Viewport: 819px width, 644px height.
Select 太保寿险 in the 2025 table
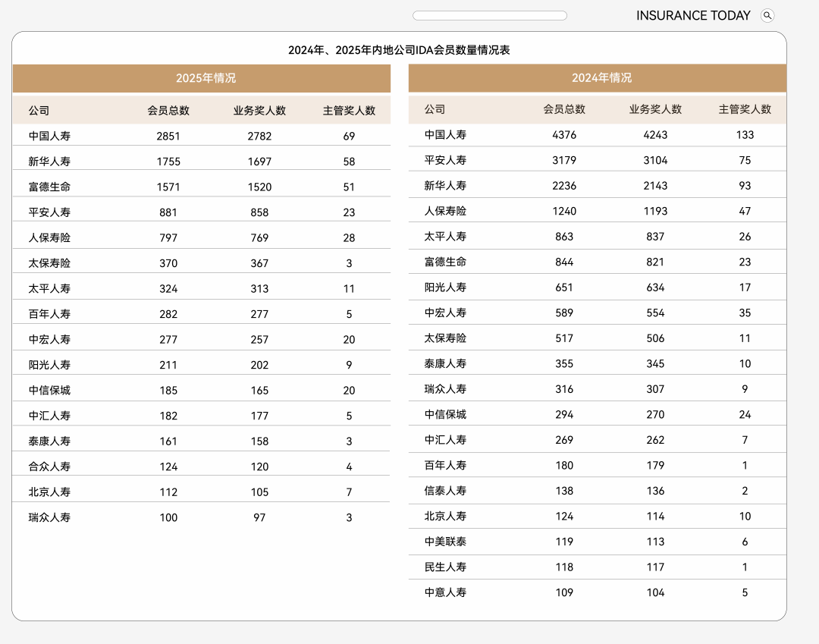pyautogui.click(x=49, y=263)
